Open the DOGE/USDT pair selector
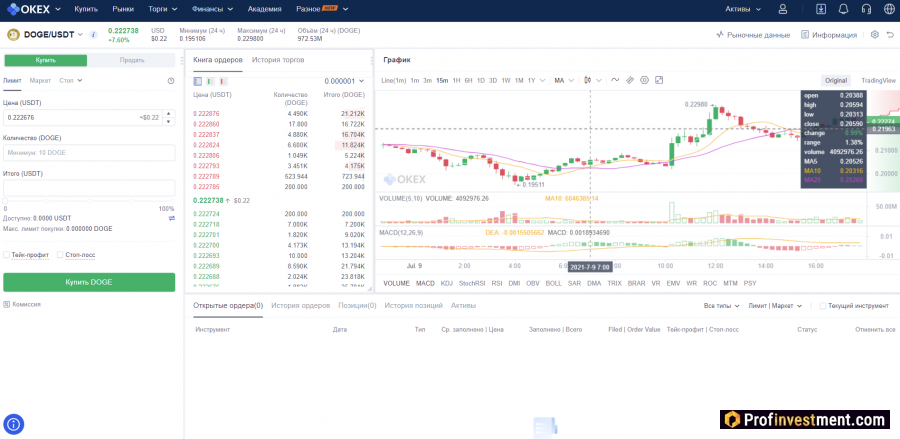The height and width of the screenshot is (439, 900). (53, 35)
